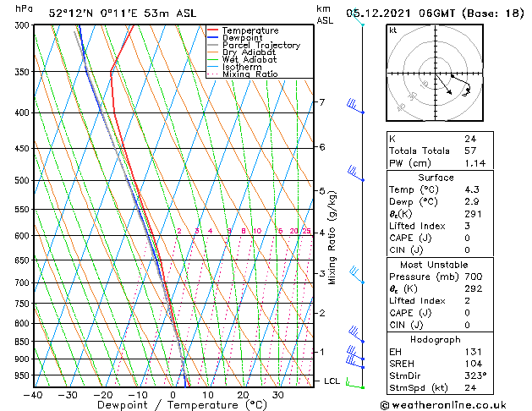Click the Surface 'Temp (°C)' value 4.3
Screen dimensions: 532x411
click(x=472, y=189)
